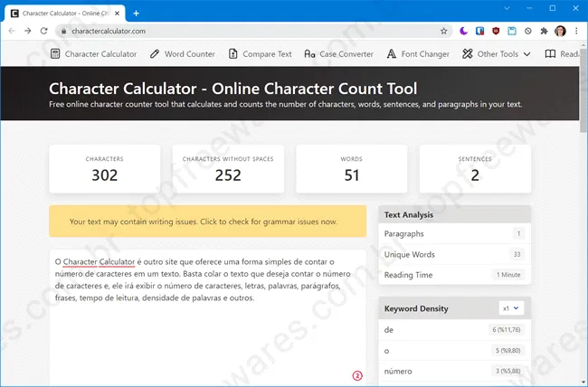Image resolution: width=588 pixels, height=387 pixels.
Task: Click the Keyword Density panel title
Action: pos(416,308)
